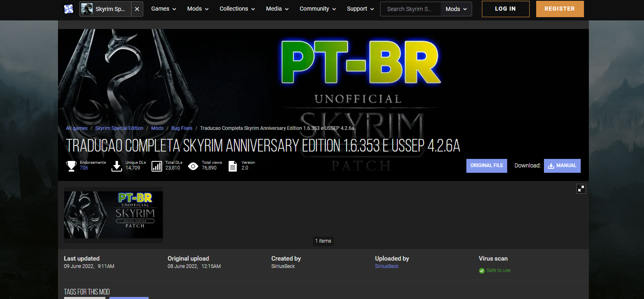This screenshot has width=644, height=299.
Task: Open Skyrim Special Edition breadcrumb link
Action: point(119,128)
